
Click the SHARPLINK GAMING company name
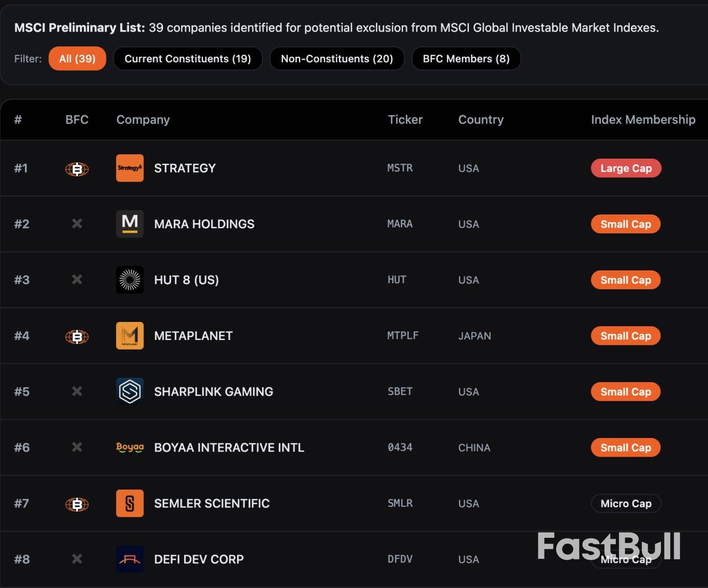pyautogui.click(x=214, y=392)
